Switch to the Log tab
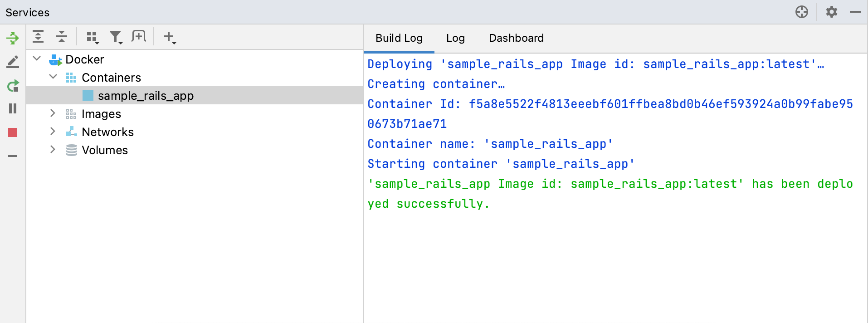Screen dimensions: 868x323 (x=455, y=38)
